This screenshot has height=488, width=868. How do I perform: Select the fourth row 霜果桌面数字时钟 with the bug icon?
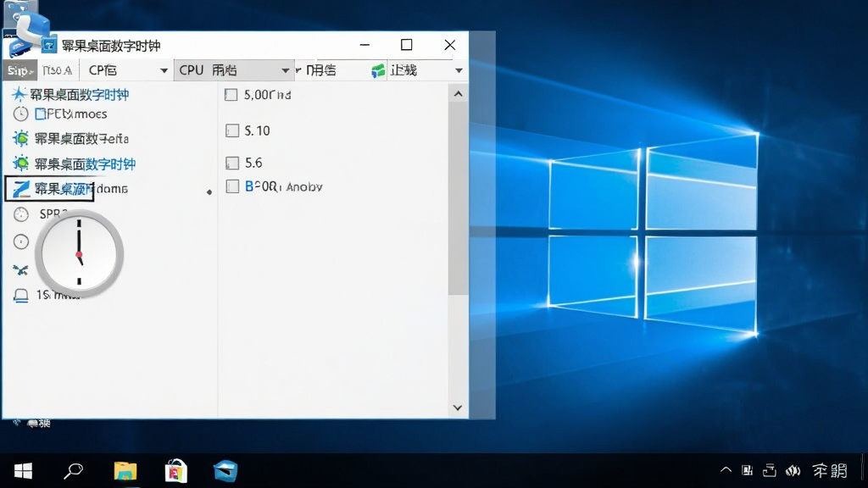coord(75,164)
